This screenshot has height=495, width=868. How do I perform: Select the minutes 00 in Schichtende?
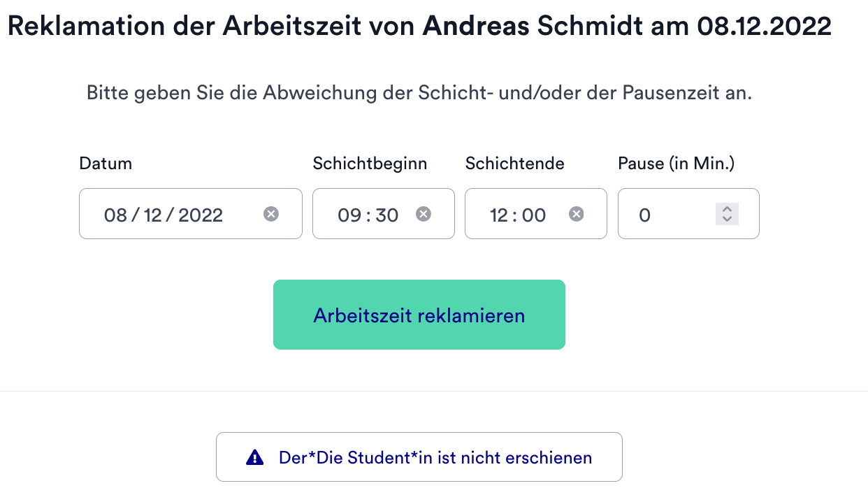click(x=534, y=215)
